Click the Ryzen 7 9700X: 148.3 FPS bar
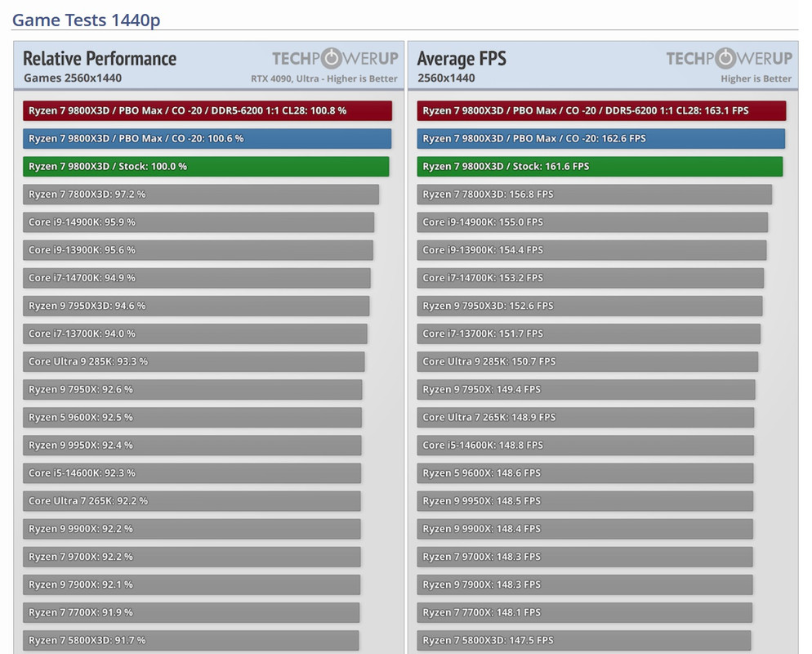812x654 pixels. [x=585, y=557]
